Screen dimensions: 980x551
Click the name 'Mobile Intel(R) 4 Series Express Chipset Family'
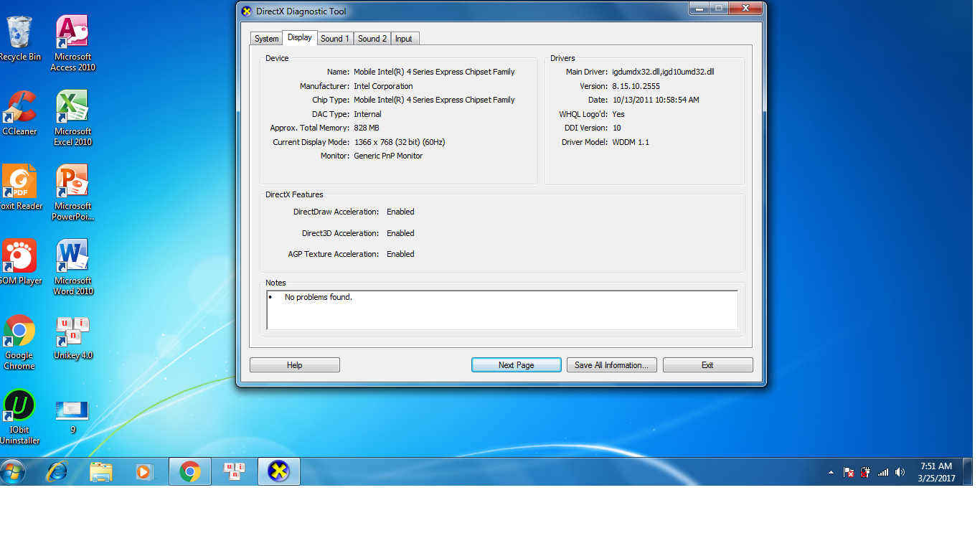point(434,72)
